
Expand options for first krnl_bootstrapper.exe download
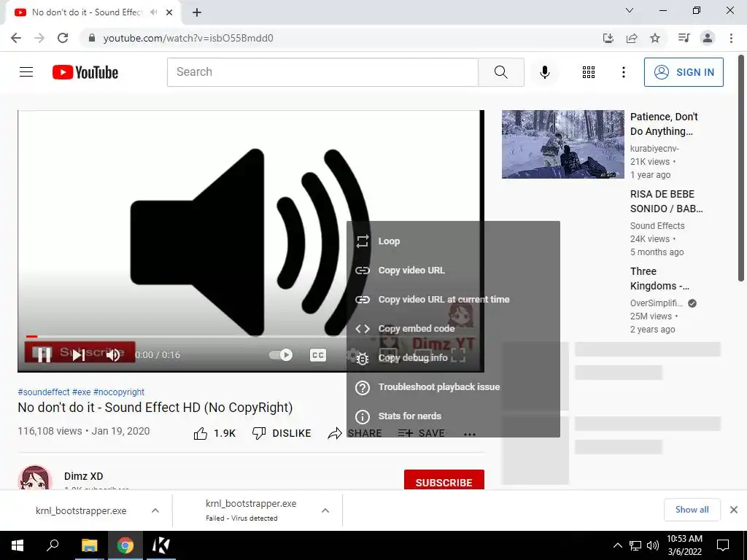155,510
